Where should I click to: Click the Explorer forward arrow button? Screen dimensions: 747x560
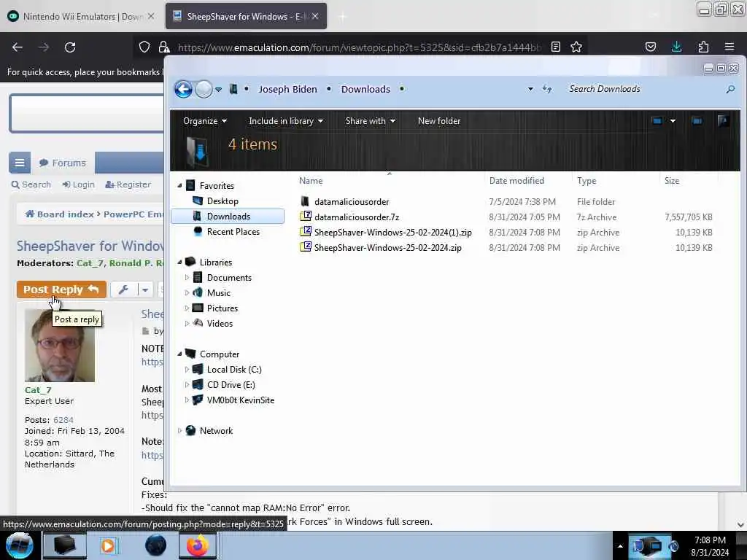click(x=204, y=89)
